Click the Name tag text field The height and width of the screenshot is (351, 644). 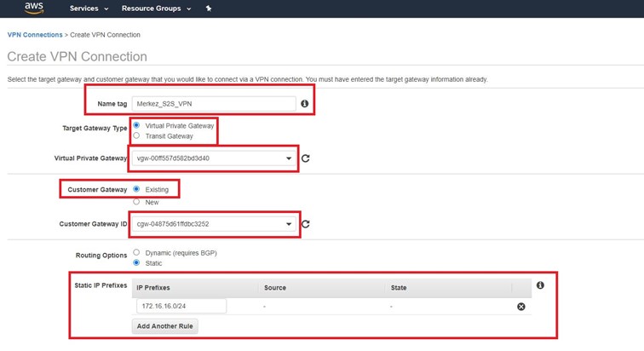pyautogui.click(x=213, y=104)
